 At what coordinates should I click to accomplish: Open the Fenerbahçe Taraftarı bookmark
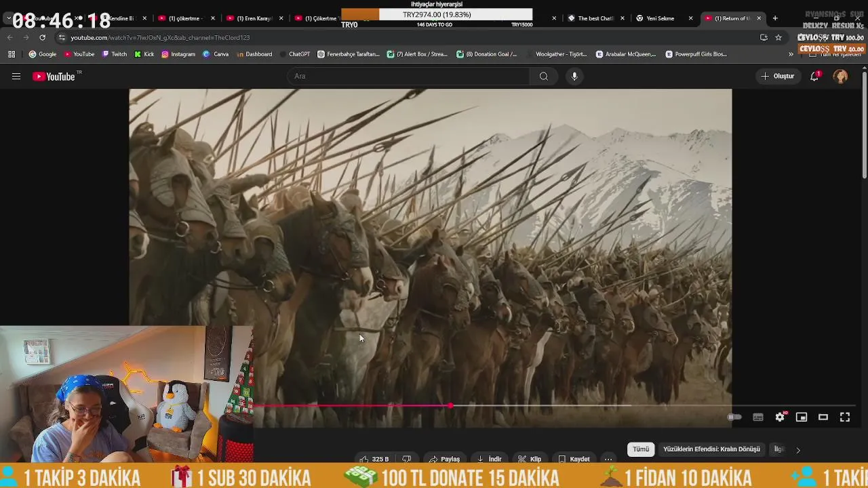coord(349,54)
